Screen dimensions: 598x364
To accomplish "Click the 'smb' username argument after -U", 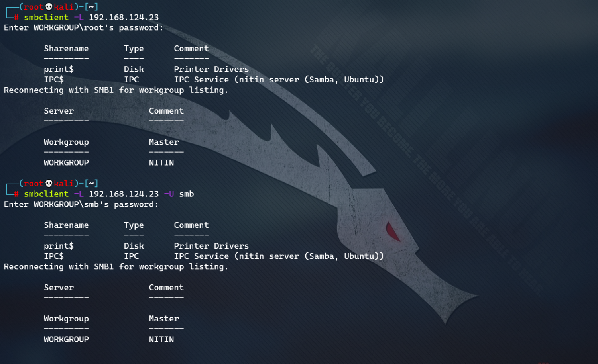I will (187, 194).
